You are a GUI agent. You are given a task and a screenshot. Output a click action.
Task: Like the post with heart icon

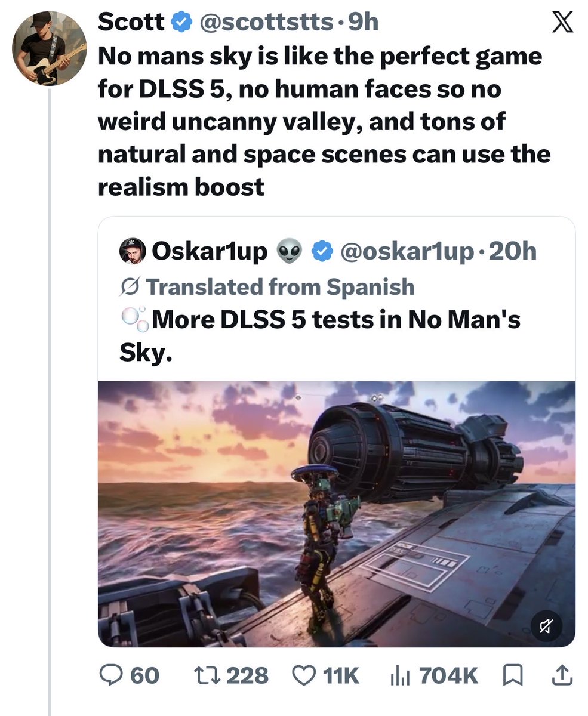click(304, 675)
